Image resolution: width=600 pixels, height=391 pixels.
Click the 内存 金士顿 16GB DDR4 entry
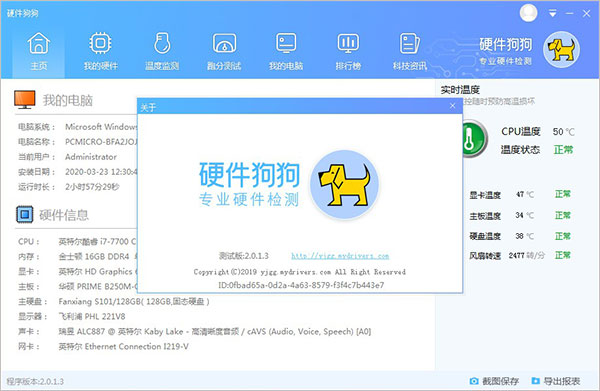[97, 256]
